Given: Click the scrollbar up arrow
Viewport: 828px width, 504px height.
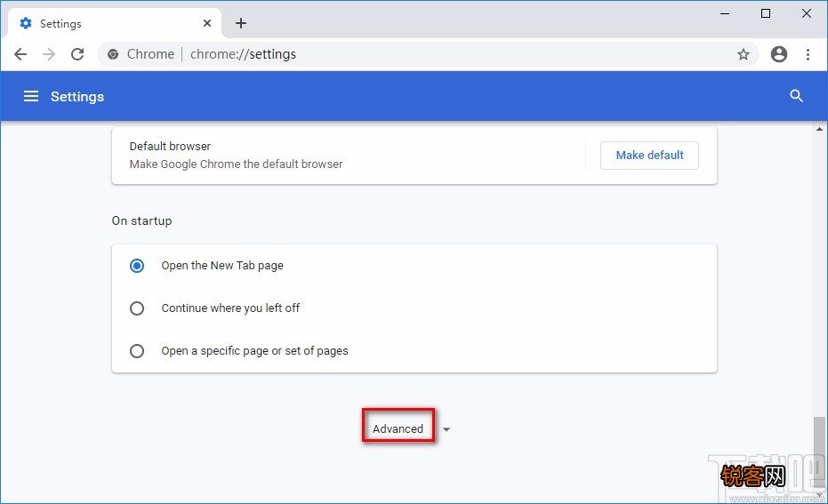Looking at the screenshot, I should pos(820,128).
